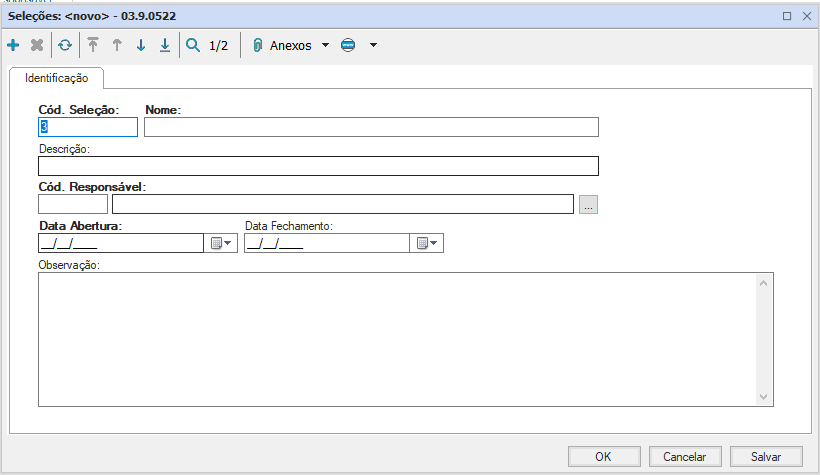
Task: Select the Identificação tab
Action: point(57,77)
